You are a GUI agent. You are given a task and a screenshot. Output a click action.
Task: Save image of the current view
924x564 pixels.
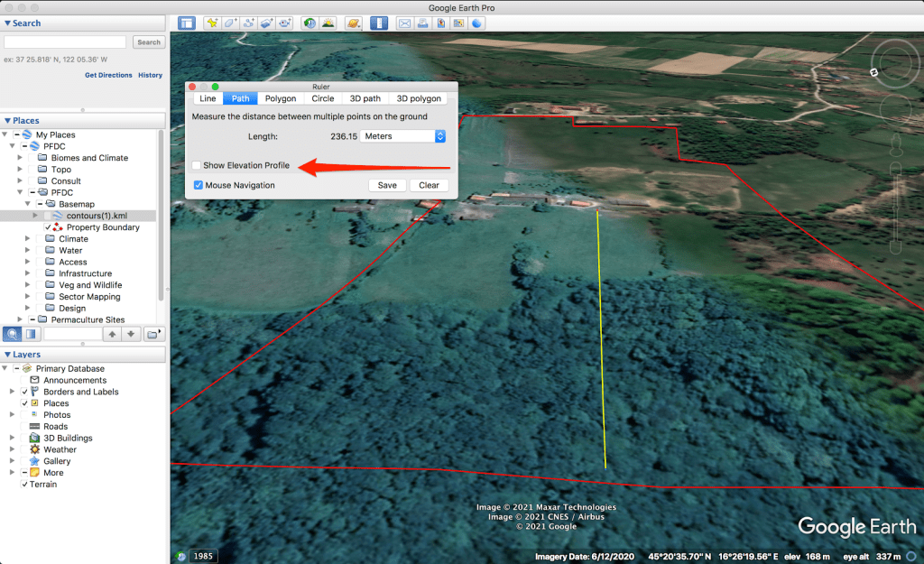pos(440,23)
